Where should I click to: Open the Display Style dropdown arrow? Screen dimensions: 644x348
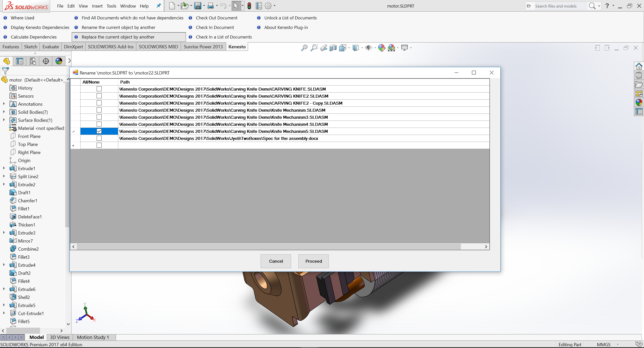362,48
